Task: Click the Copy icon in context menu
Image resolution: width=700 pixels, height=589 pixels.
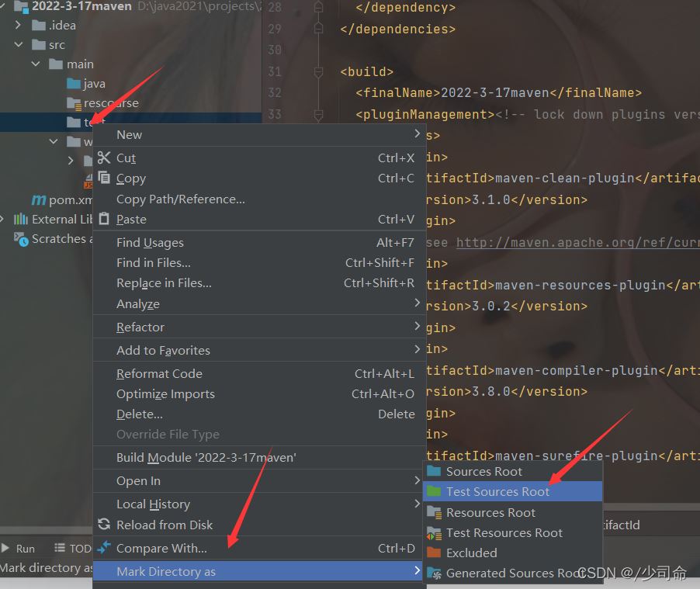Action: pos(104,178)
